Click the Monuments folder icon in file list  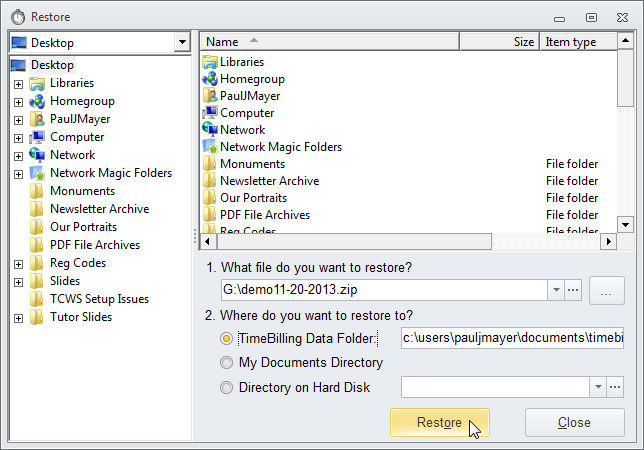point(210,164)
